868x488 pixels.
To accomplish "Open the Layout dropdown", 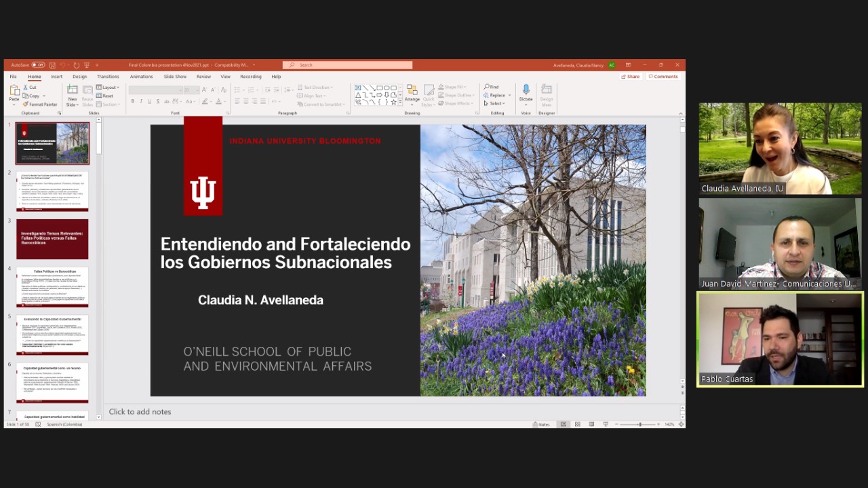I will click(x=108, y=88).
